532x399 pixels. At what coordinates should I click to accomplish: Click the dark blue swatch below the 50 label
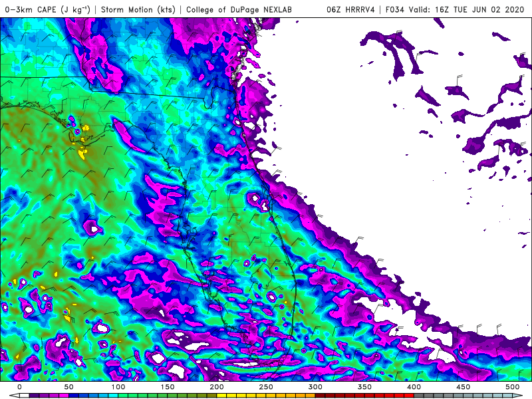73,396
